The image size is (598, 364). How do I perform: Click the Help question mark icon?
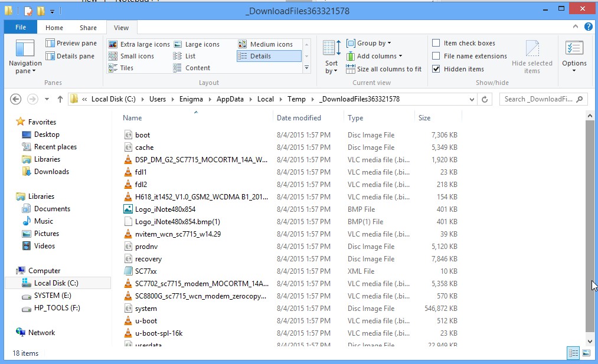tap(589, 27)
